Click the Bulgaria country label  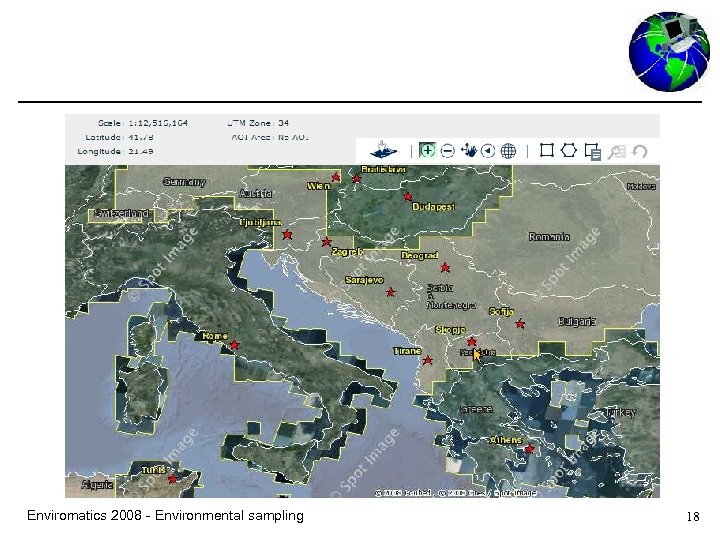click(x=577, y=321)
